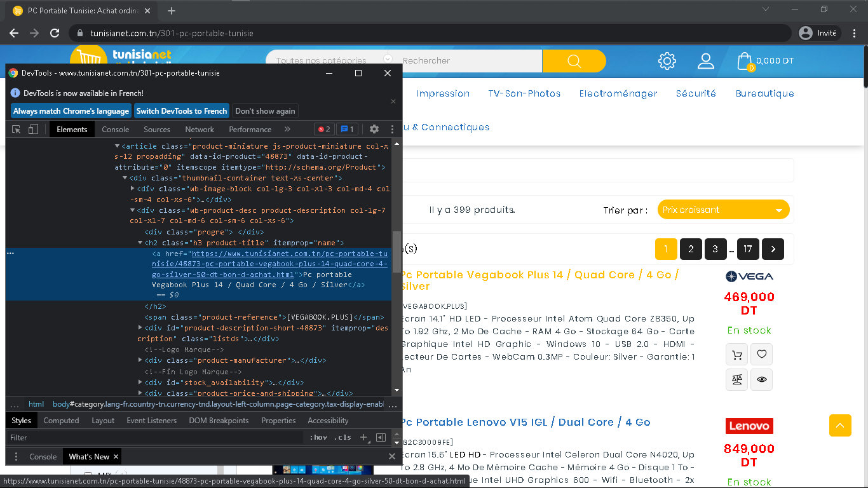Screen dimensions: 868x488
Task: Dismiss the DevTools French language infobar
Action: 393,102
